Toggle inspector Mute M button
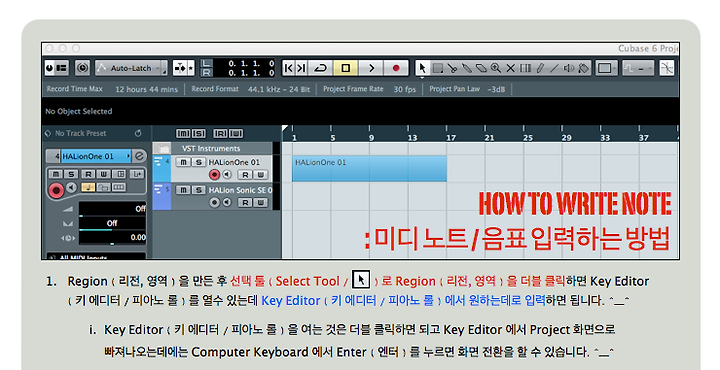 (x=55, y=174)
